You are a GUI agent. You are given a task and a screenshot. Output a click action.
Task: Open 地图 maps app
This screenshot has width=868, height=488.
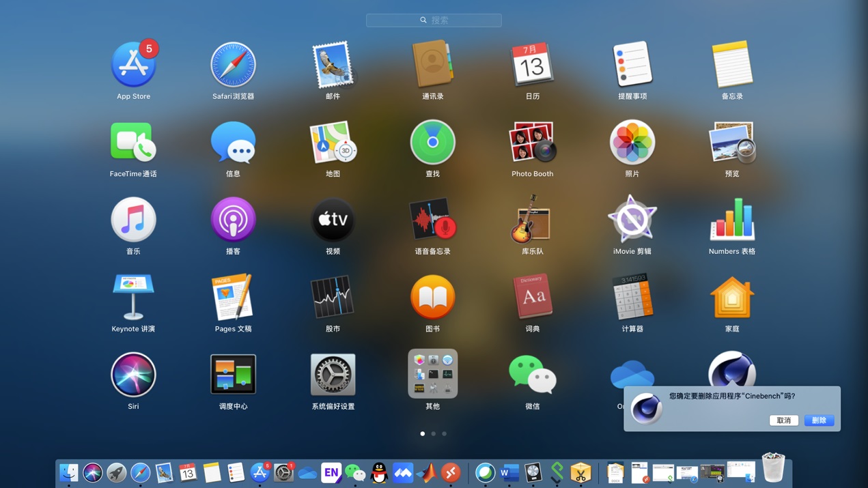(x=333, y=142)
